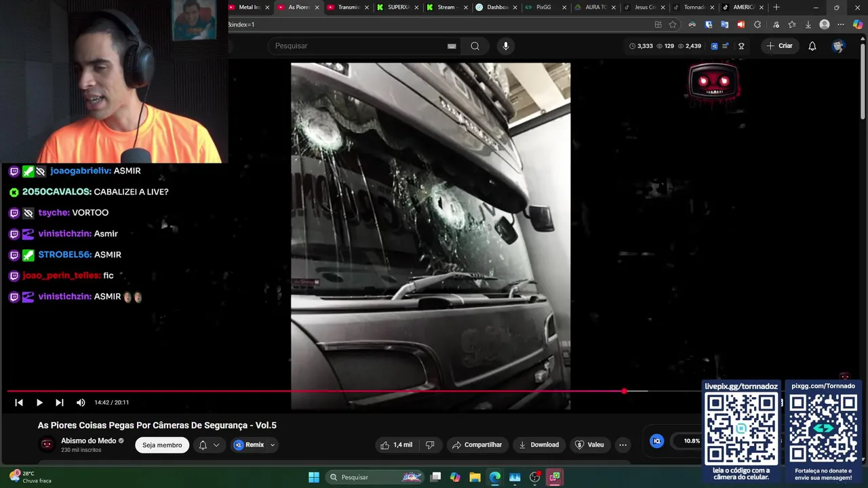Click the 3,333 stat counter
The image size is (868, 488).
tap(641, 46)
